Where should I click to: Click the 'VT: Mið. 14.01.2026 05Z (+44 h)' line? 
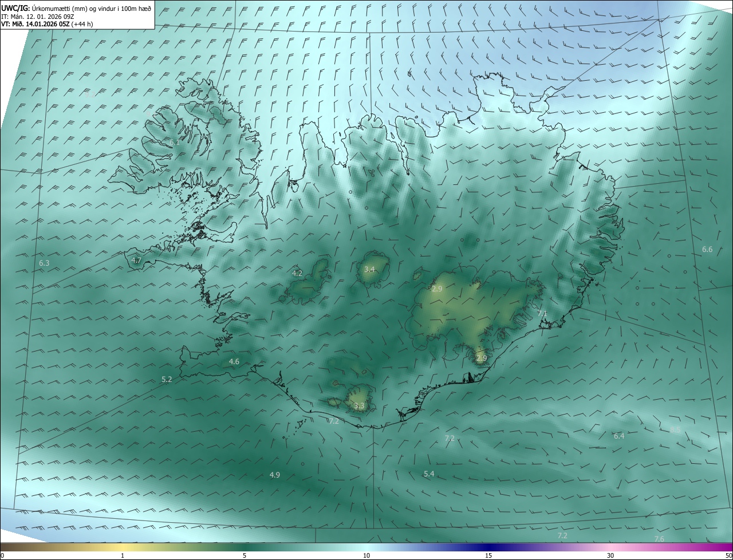[x=47, y=23]
